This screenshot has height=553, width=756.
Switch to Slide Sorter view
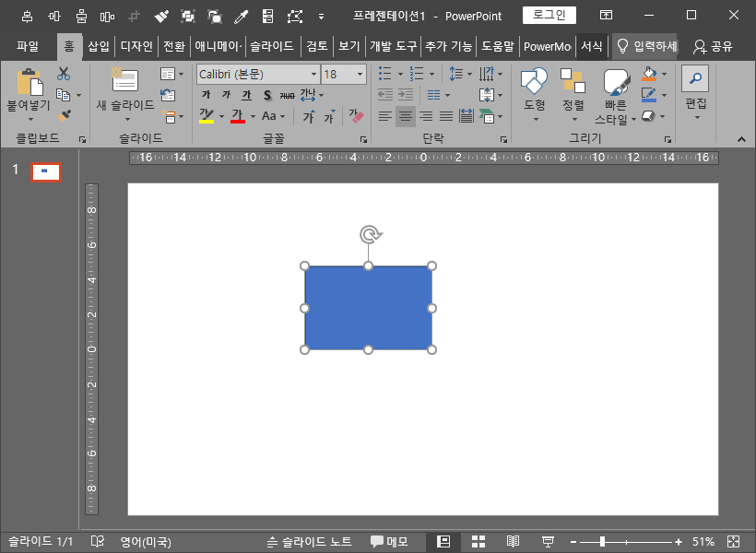[478, 542]
